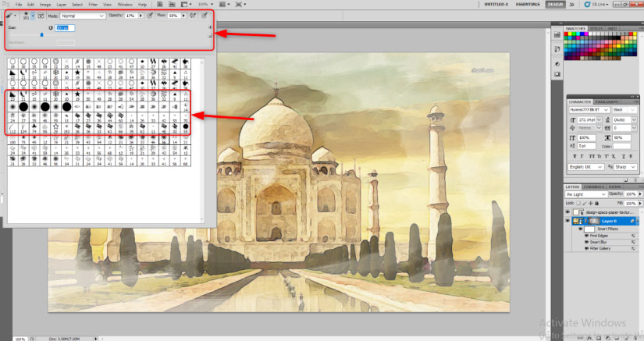Open blending options icon for Smart Blur
This screenshot has height=341, width=644.
click(633, 242)
